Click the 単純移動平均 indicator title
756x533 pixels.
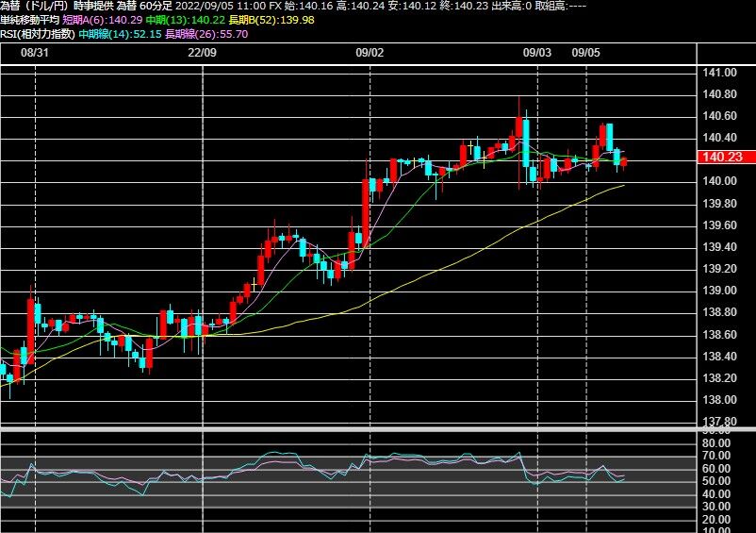coord(30,20)
